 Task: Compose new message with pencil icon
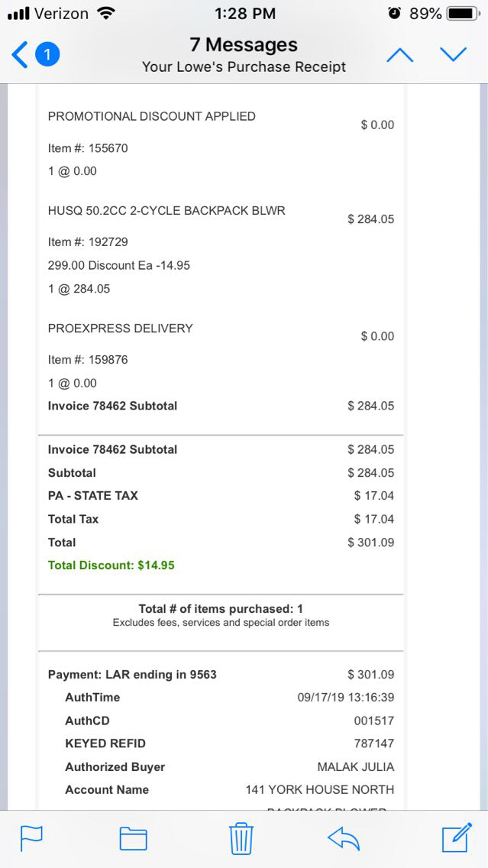[457, 838]
